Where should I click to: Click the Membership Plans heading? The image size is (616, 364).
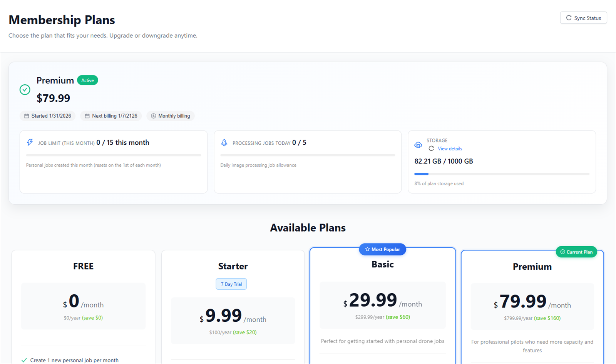[x=62, y=20]
